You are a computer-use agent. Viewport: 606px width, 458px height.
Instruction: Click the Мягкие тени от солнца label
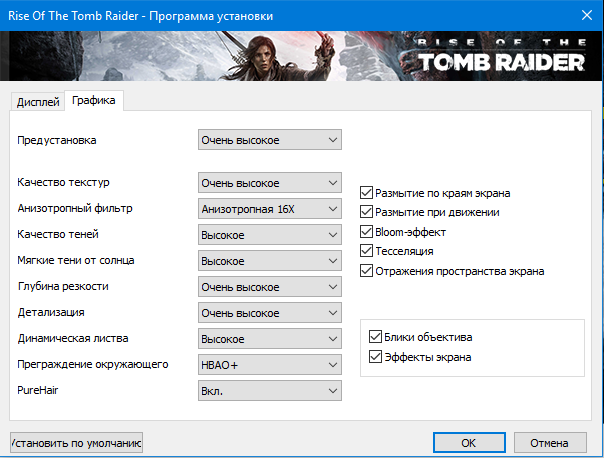76,260
